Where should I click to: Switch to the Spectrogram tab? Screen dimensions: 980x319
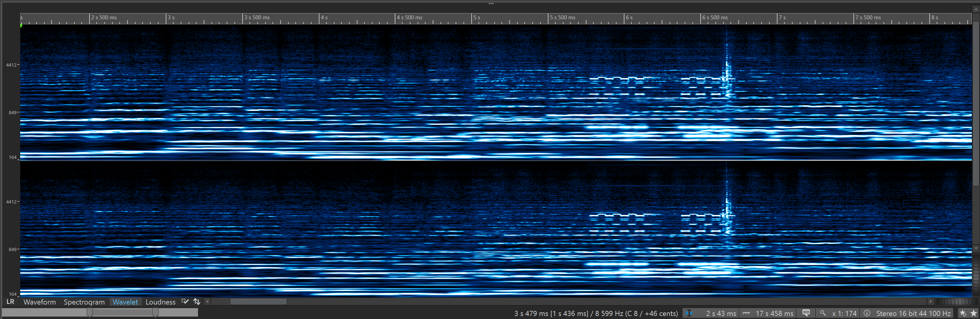[84, 302]
